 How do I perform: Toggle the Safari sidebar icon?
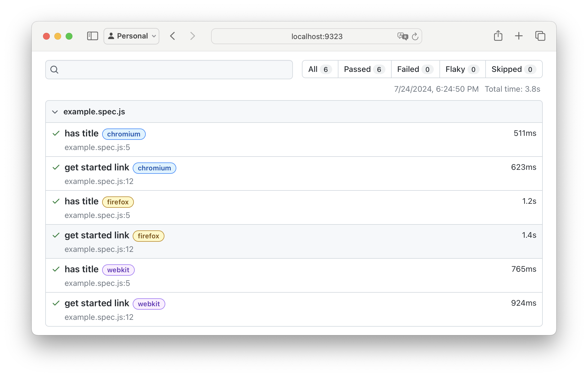(x=93, y=36)
